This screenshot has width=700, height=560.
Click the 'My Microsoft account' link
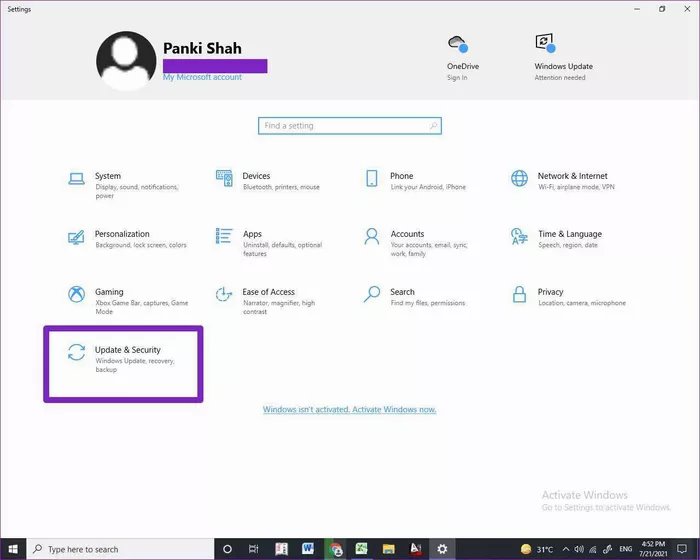[202, 77]
